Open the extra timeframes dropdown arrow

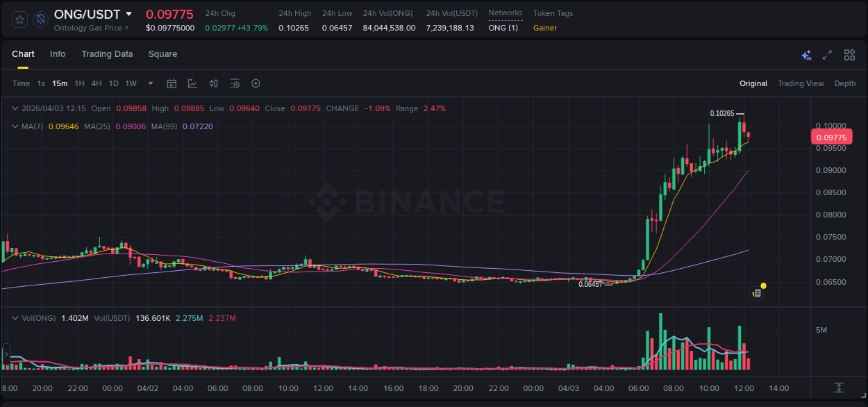(149, 83)
